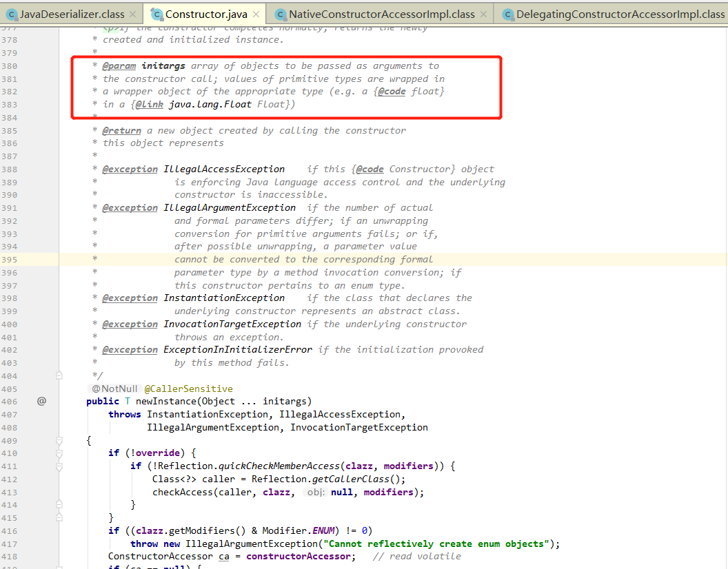
Task: Click the @NotNull inferred annotation hint
Action: tap(115, 389)
